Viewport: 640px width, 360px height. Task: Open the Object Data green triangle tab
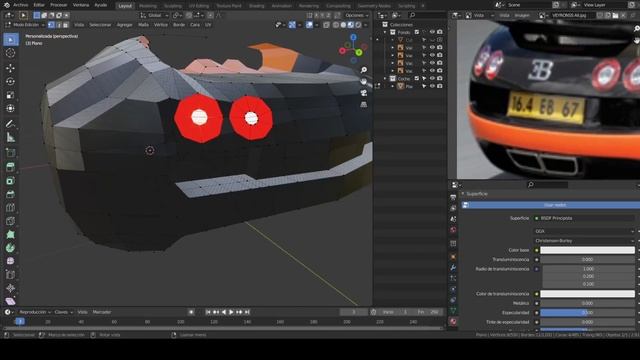[453, 311]
